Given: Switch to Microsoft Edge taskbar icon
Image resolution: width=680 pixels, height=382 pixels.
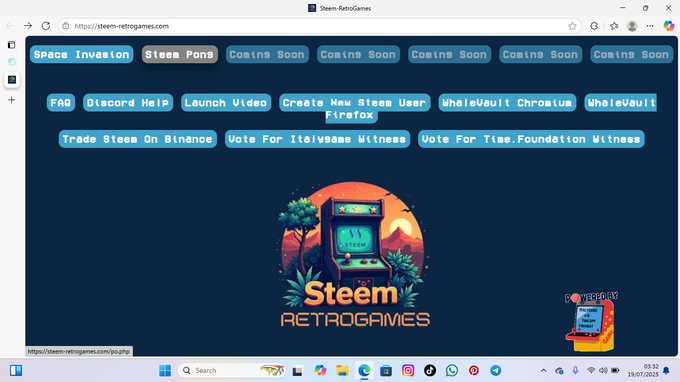Looking at the screenshot, I should (364, 371).
